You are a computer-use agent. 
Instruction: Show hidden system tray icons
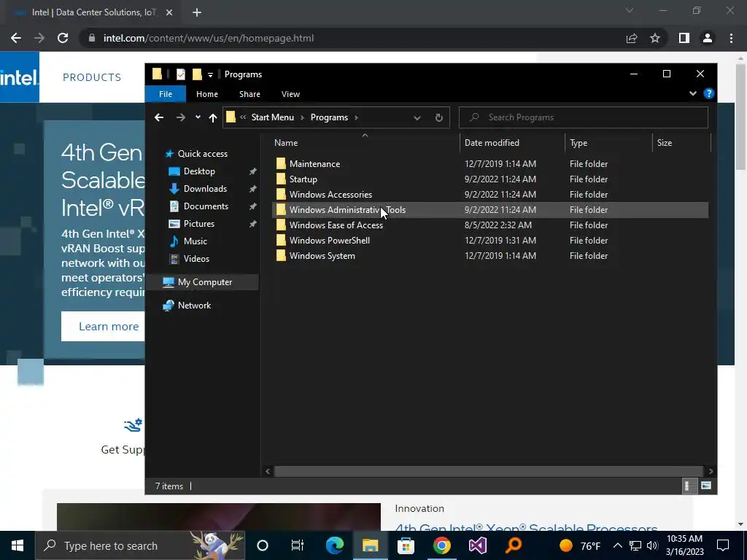pos(617,545)
